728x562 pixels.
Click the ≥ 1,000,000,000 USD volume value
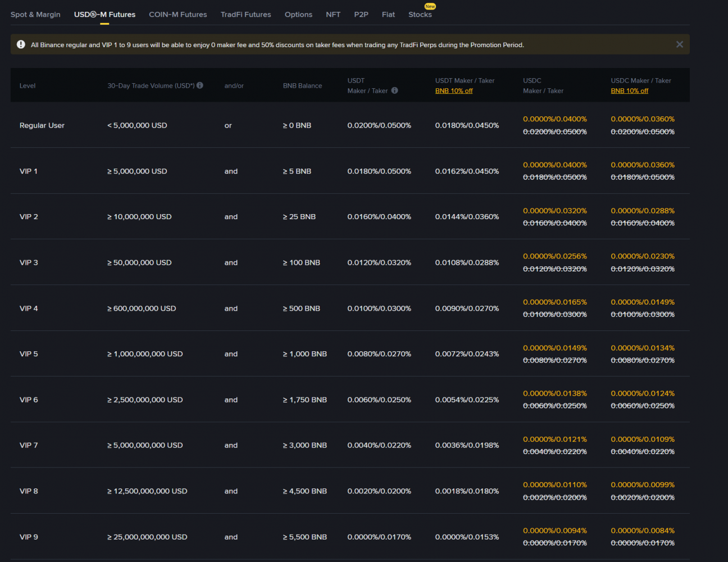[145, 354]
